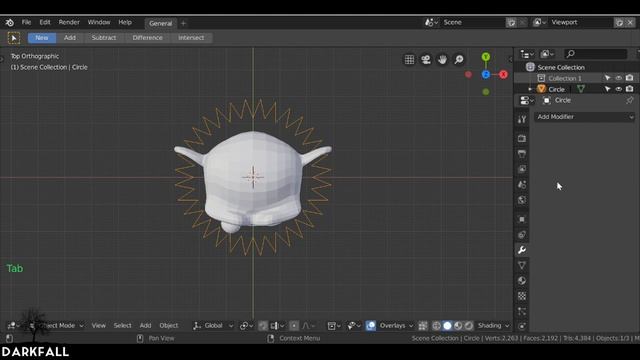Open the Add Modifier dropdown

[x=585, y=117]
